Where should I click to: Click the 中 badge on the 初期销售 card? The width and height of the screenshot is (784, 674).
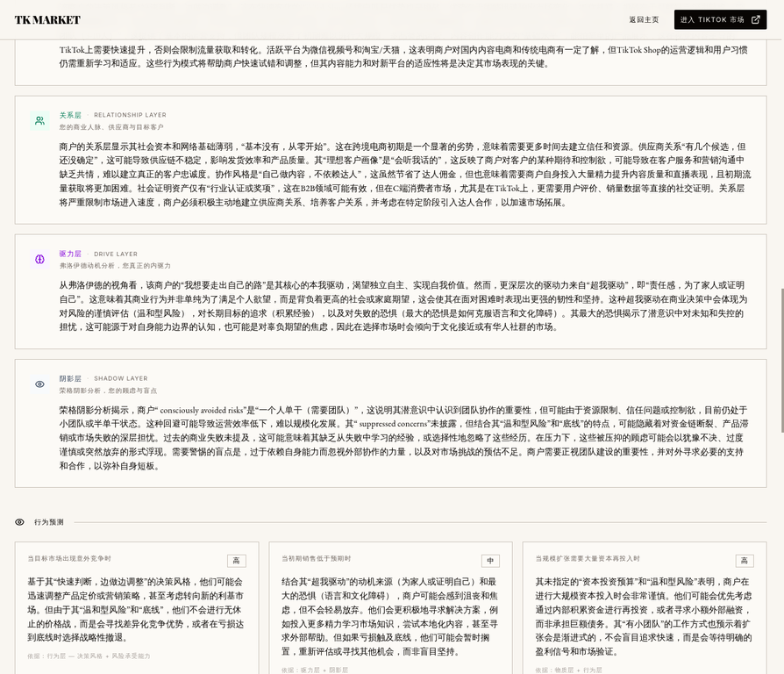490,561
